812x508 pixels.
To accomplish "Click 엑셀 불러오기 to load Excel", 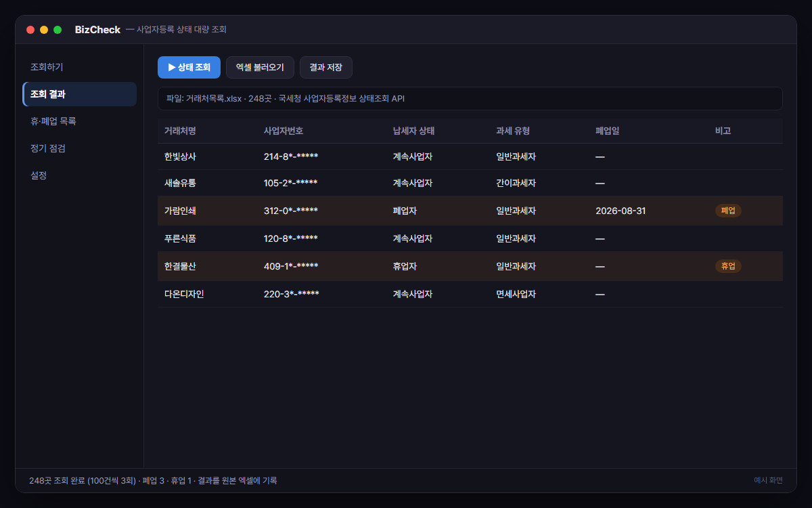I will [x=260, y=68].
